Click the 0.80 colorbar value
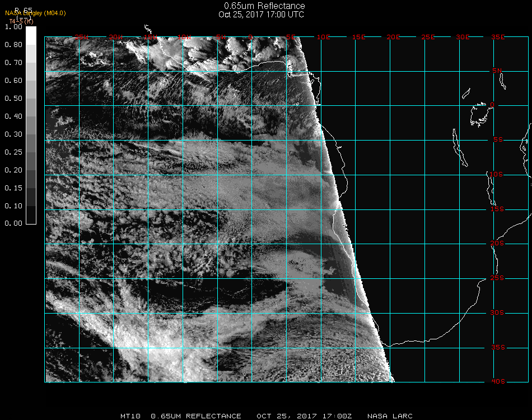 point(13,44)
